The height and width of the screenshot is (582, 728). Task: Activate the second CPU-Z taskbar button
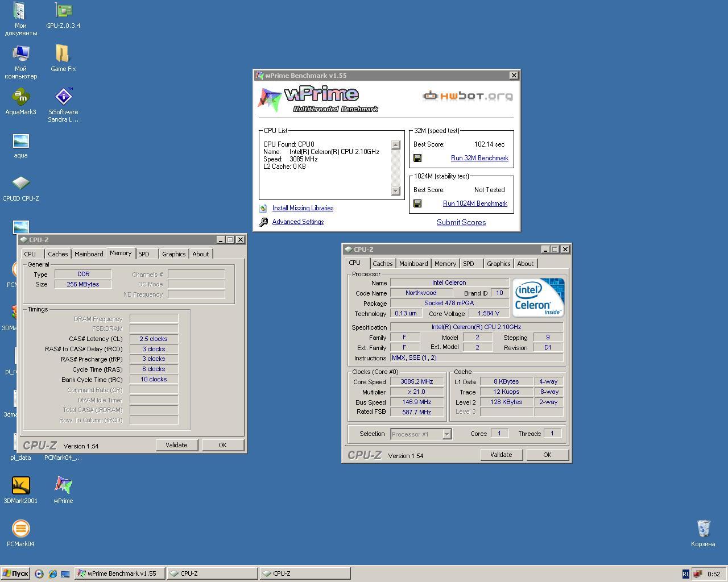pos(304,573)
